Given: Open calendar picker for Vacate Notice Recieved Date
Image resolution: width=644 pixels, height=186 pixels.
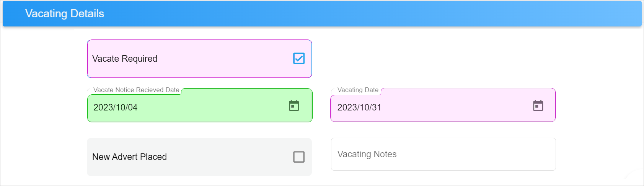Looking at the screenshot, I should 294,105.
